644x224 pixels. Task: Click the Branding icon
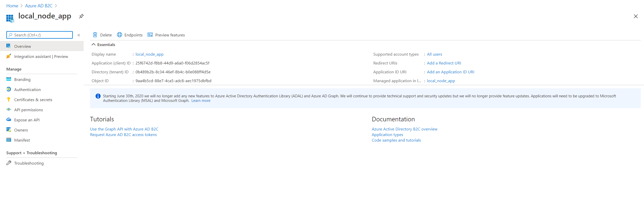pyautogui.click(x=9, y=79)
